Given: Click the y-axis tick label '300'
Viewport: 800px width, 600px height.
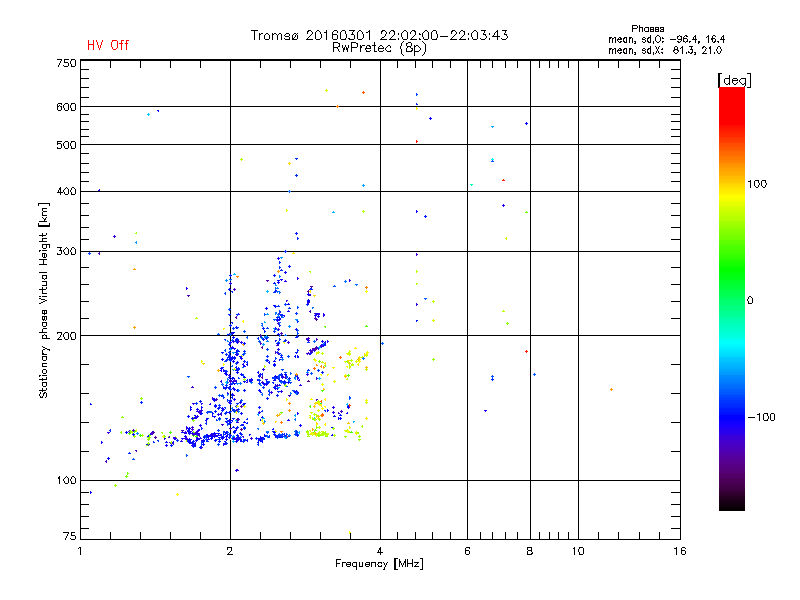Looking at the screenshot, I should click(x=66, y=252).
